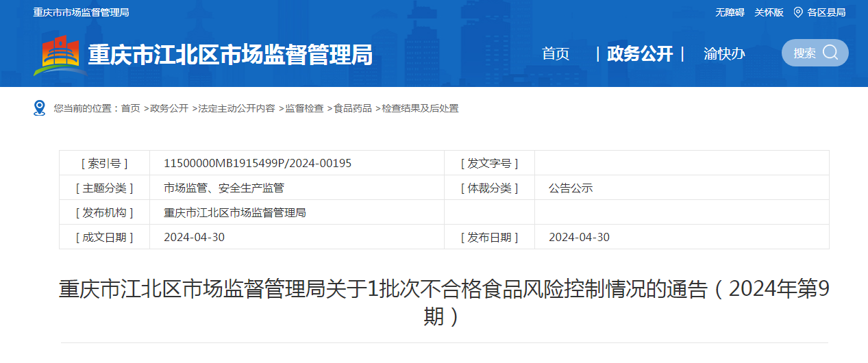The height and width of the screenshot is (363, 868).
Task: Open 检查结果及后处置 breadcrumb link
Action: [420, 108]
